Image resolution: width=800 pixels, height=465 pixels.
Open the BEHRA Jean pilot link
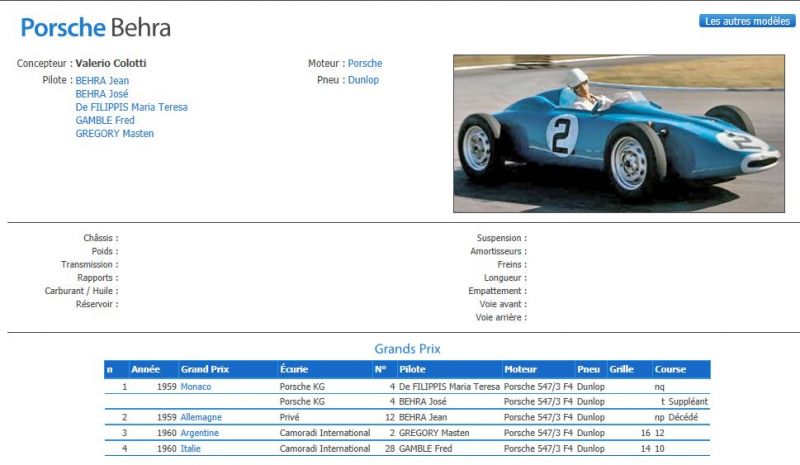tap(102, 81)
